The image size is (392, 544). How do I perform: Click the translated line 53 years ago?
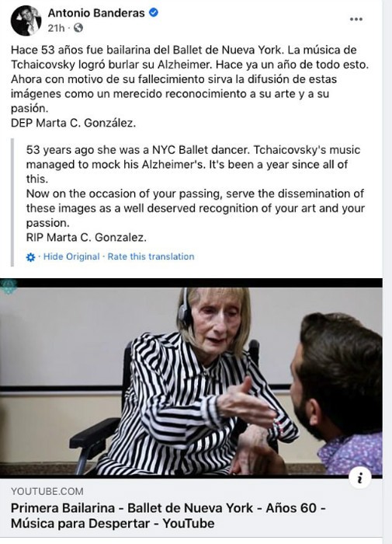pos(193,150)
